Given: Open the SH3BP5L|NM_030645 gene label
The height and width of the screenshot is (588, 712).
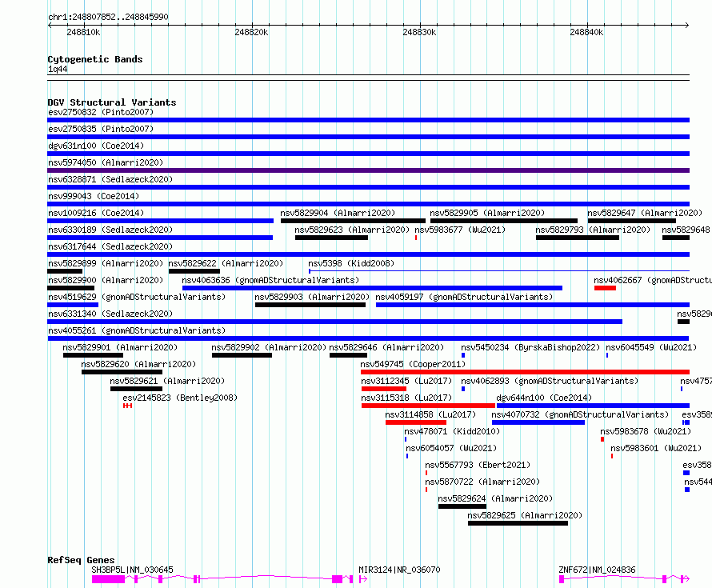Looking at the screenshot, I should tap(132, 570).
